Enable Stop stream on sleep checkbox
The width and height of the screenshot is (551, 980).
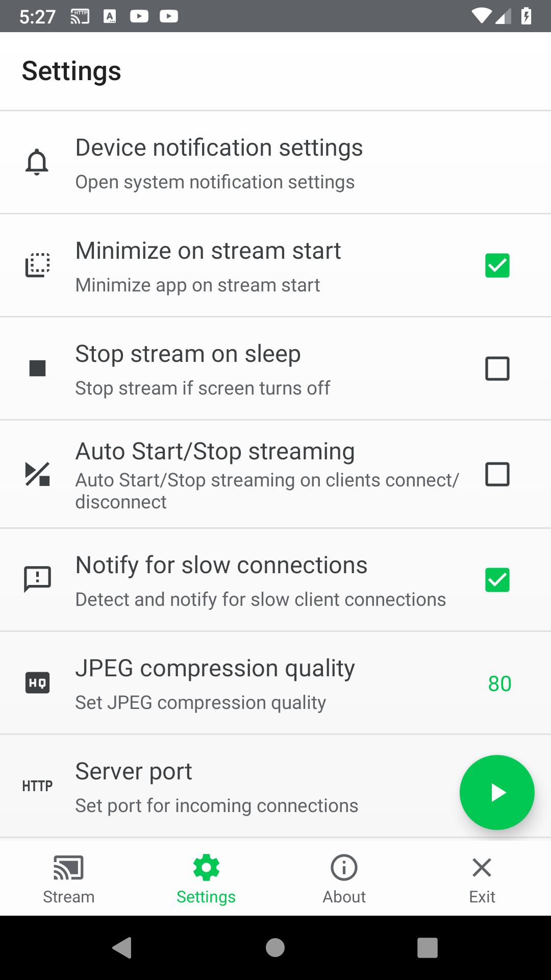click(497, 369)
